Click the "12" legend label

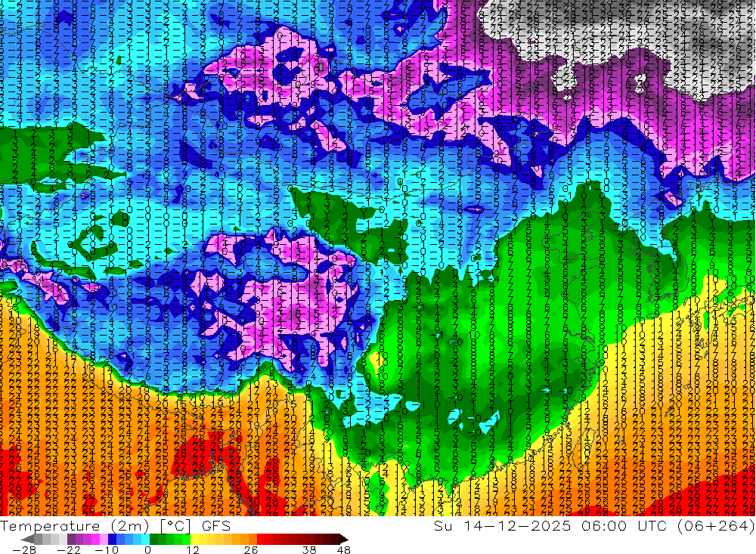(x=192, y=550)
